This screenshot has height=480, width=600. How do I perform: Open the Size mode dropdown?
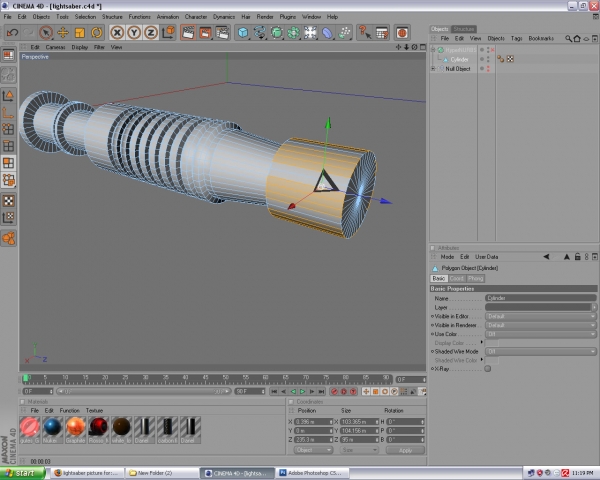coord(359,450)
